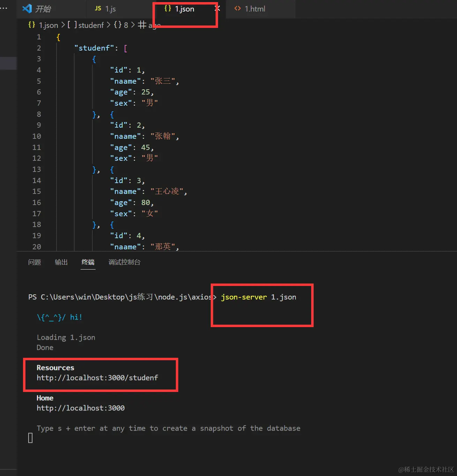Open the localhost:3000/studenf resource link
The height and width of the screenshot is (476, 457).
point(97,378)
